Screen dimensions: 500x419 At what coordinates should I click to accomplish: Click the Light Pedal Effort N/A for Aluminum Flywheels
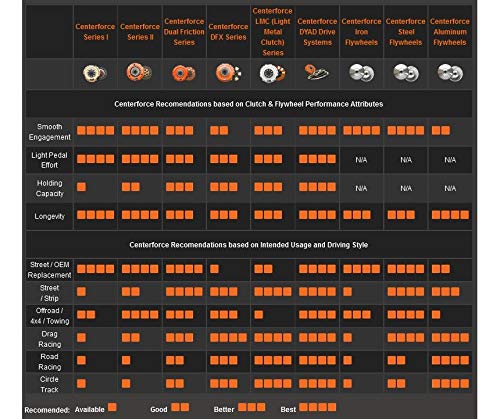coord(450,160)
